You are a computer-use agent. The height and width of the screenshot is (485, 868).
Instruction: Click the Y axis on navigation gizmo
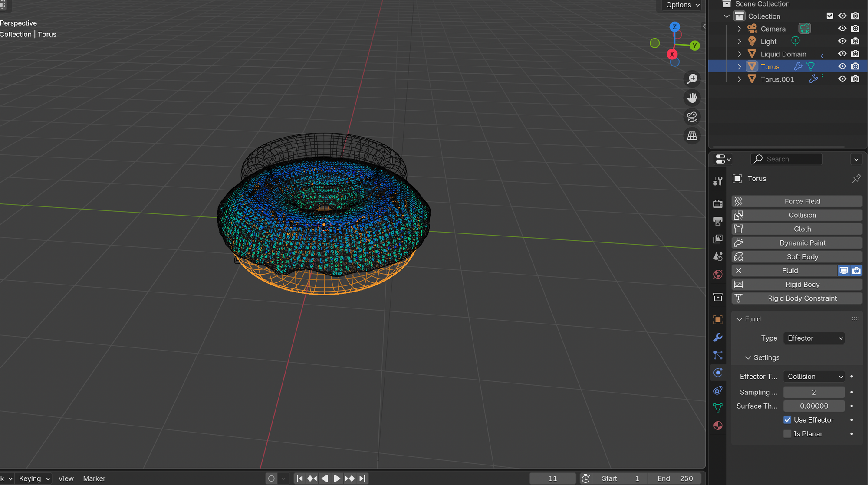(x=695, y=46)
